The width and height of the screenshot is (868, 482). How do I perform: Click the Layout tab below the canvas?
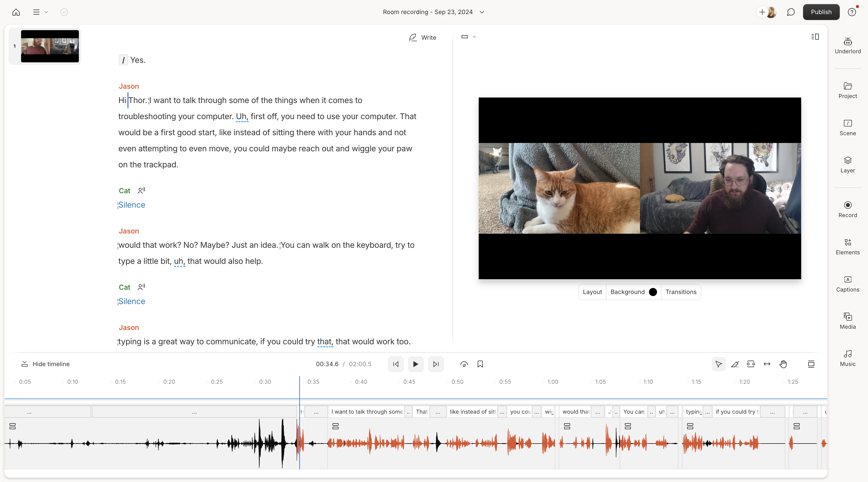point(592,292)
